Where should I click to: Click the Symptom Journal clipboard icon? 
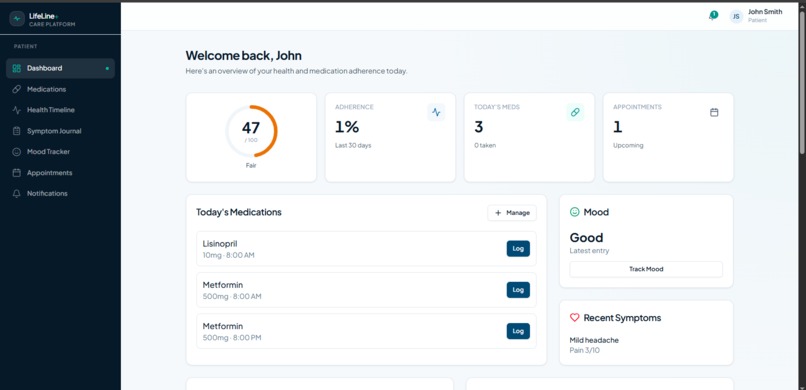tap(16, 131)
